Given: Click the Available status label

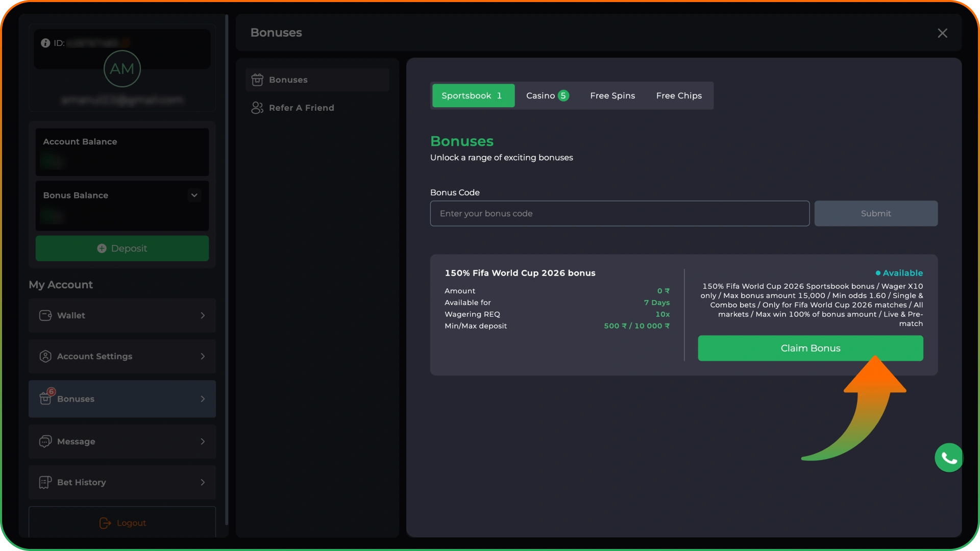Looking at the screenshot, I should point(899,273).
